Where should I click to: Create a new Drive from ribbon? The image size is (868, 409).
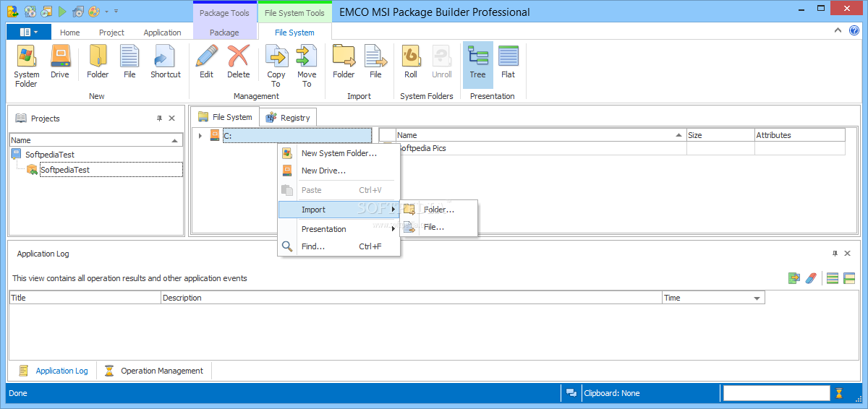(60, 61)
